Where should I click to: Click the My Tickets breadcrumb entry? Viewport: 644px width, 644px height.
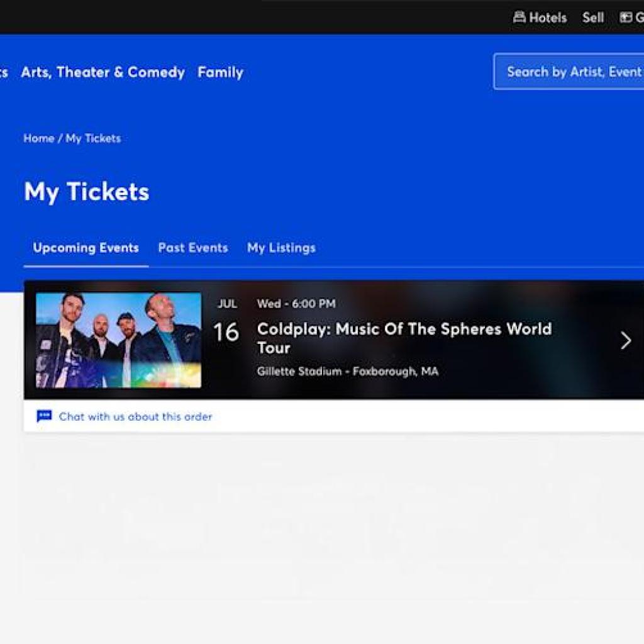pyautogui.click(x=94, y=138)
